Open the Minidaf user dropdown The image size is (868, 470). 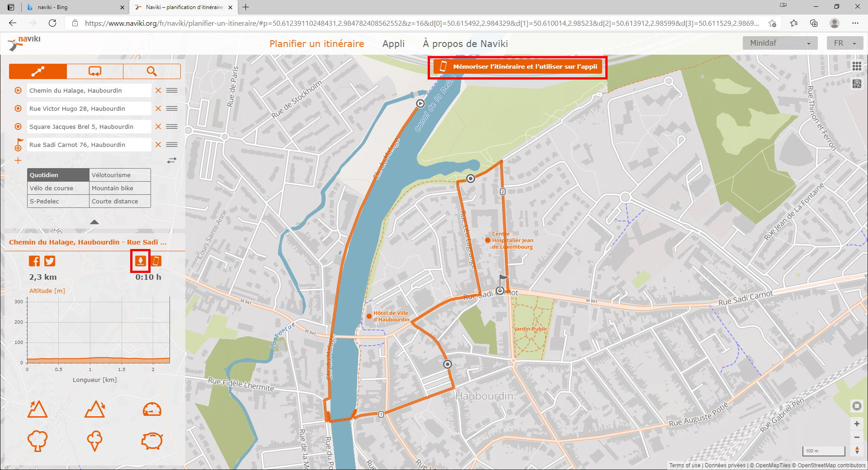(780, 43)
